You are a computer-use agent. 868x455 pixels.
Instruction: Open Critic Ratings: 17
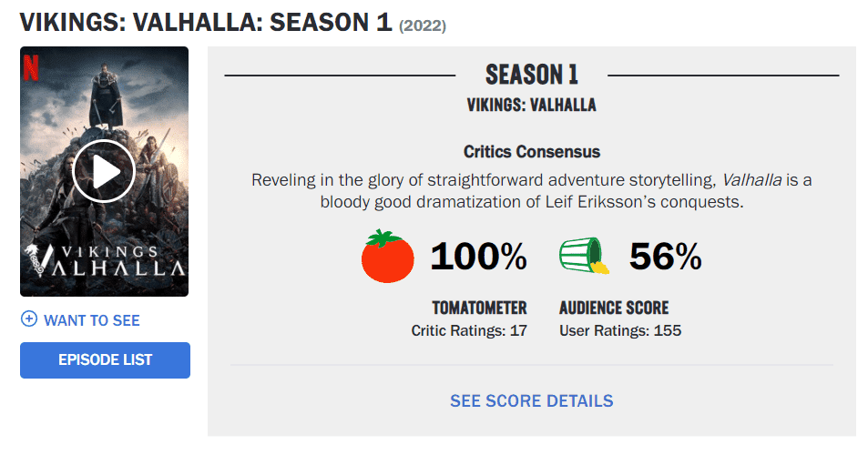point(469,330)
